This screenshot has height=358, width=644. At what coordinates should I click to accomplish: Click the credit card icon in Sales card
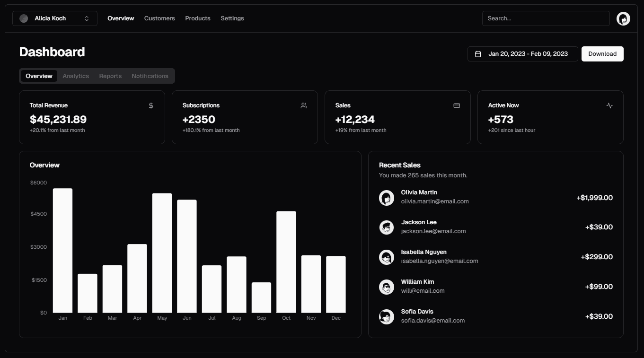(457, 105)
